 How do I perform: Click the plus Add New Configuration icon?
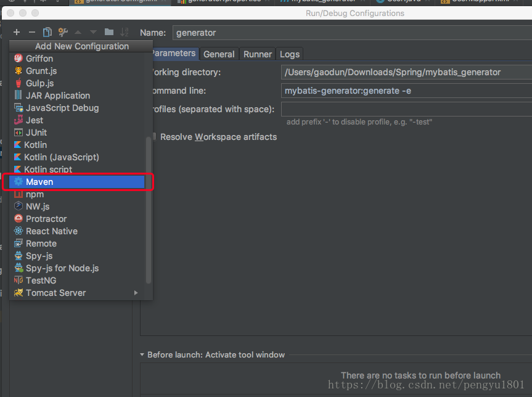pos(17,32)
